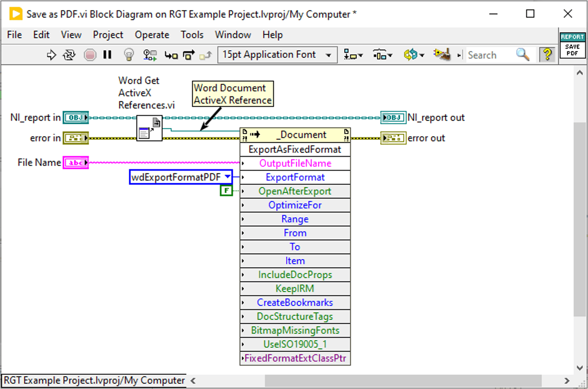
Task: Select the NI_report out terminal
Action: coord(393,118)
